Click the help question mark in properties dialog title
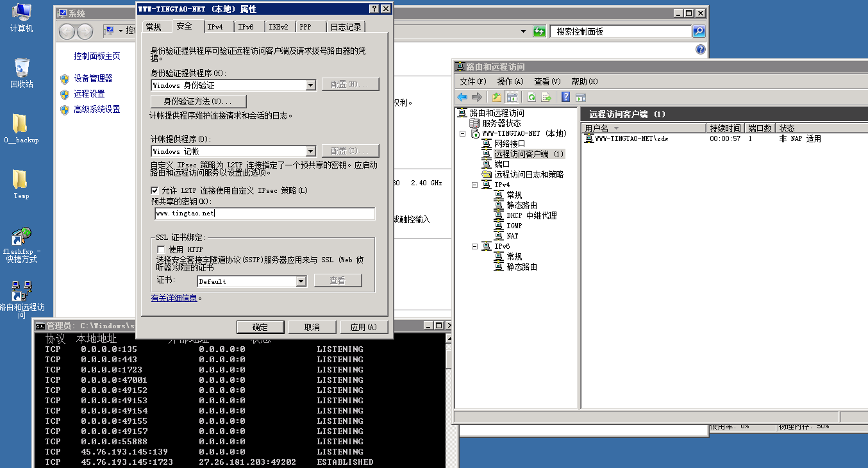This screenshot has width=868, height=468. coord(374,9)
